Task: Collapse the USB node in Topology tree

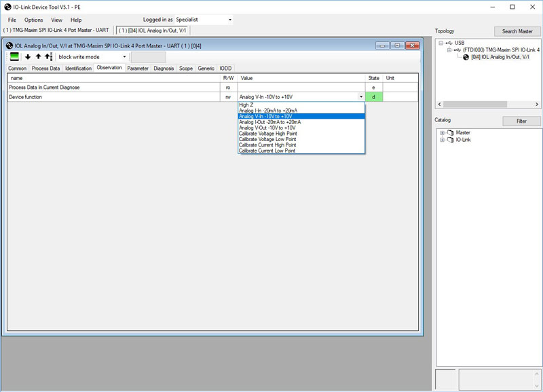Action: [x=441, y=43]
